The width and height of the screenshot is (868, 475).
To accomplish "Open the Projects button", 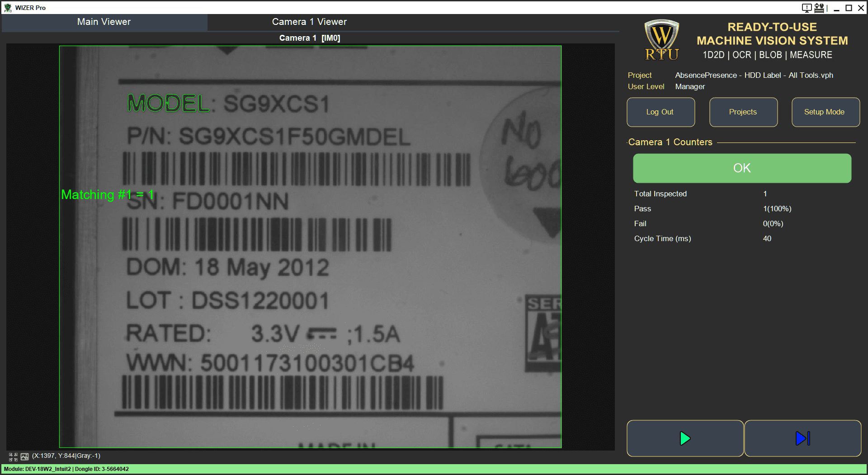I will (743, 112).
